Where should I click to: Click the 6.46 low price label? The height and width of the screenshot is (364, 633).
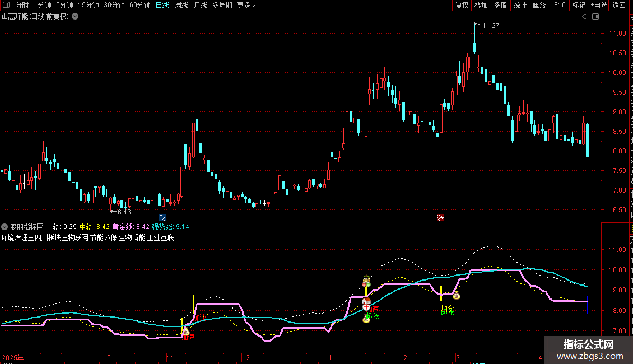point(124,212)
